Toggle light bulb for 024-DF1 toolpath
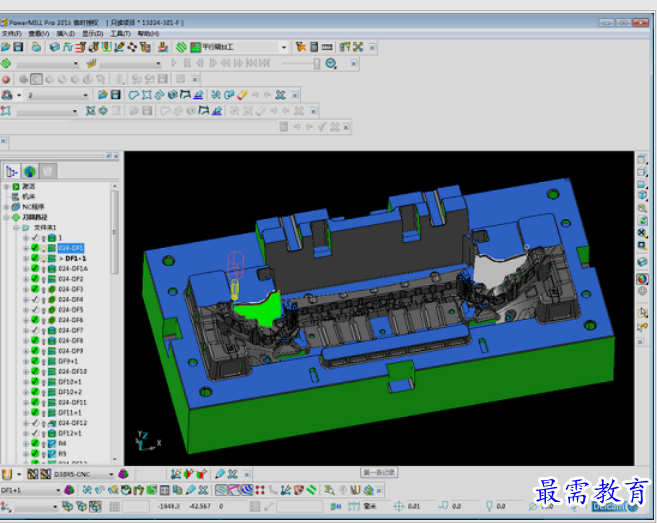 click(44, 248)
